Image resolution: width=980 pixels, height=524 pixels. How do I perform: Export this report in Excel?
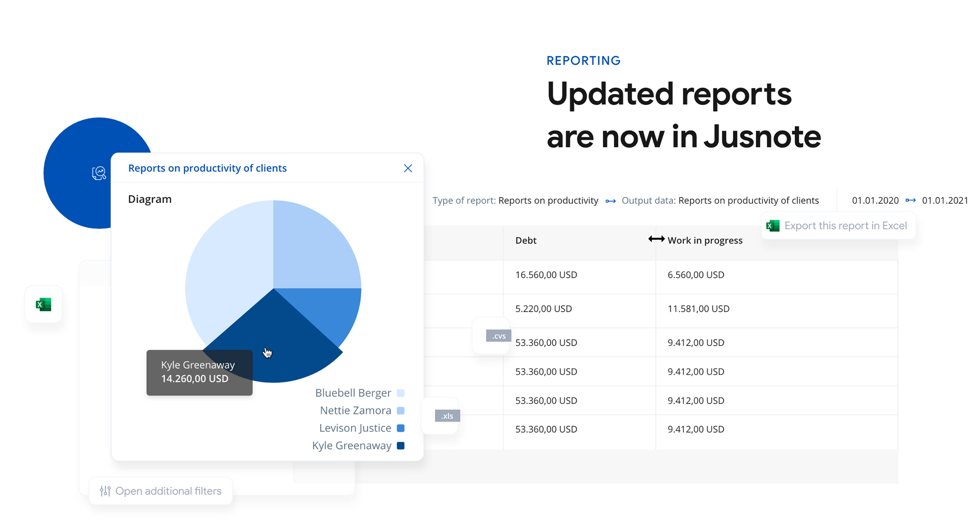tap(845, 226)
